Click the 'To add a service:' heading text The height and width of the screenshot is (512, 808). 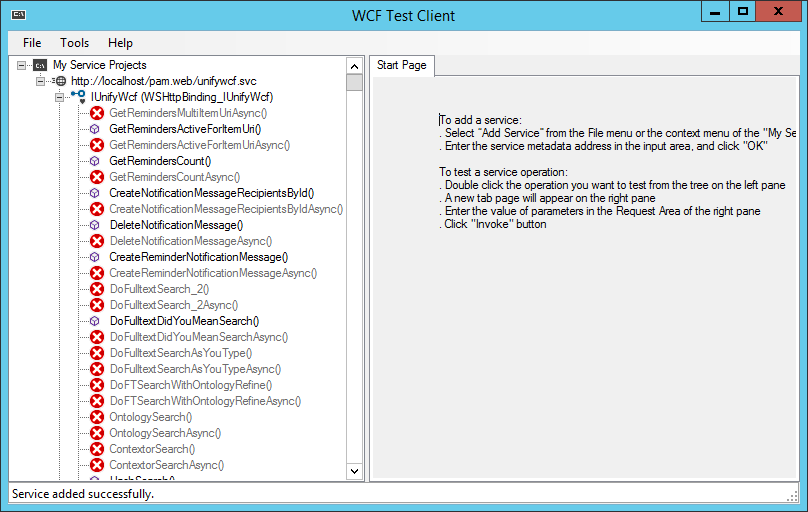pyautogui.click(x=480, y=120)
